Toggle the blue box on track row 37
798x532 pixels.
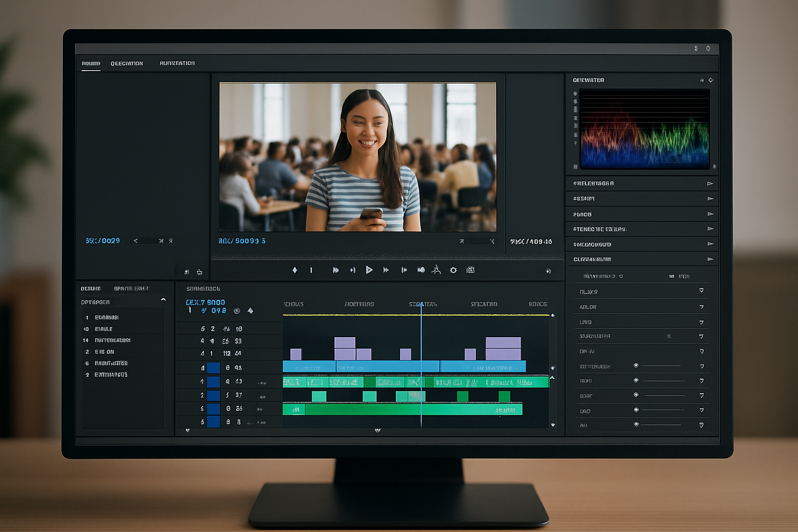point(213,395)
